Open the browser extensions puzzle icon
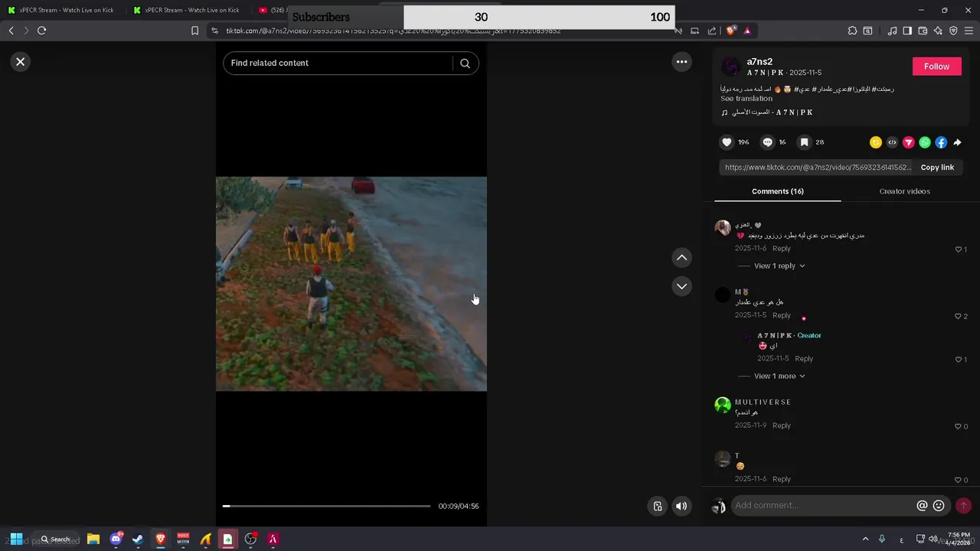This screenshot has height=551, width=980. [852, 31]
